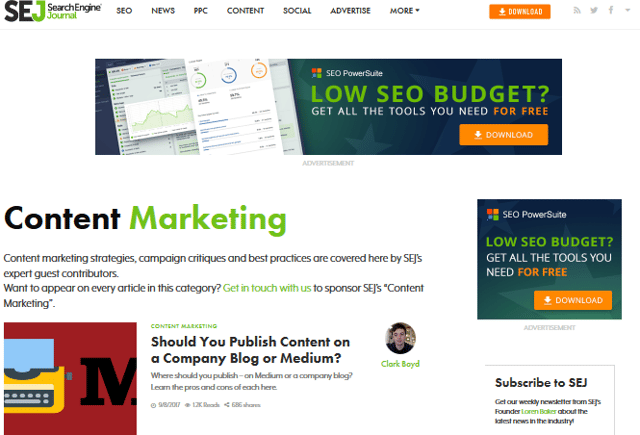Open the Loren Baker link

[538, 411]
